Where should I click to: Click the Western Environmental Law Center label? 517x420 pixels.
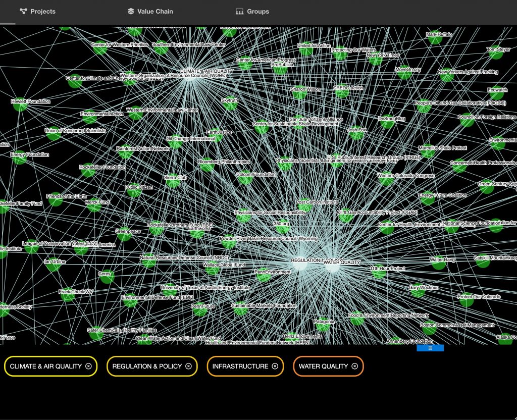pyautogui.click(x=163, y=110)
